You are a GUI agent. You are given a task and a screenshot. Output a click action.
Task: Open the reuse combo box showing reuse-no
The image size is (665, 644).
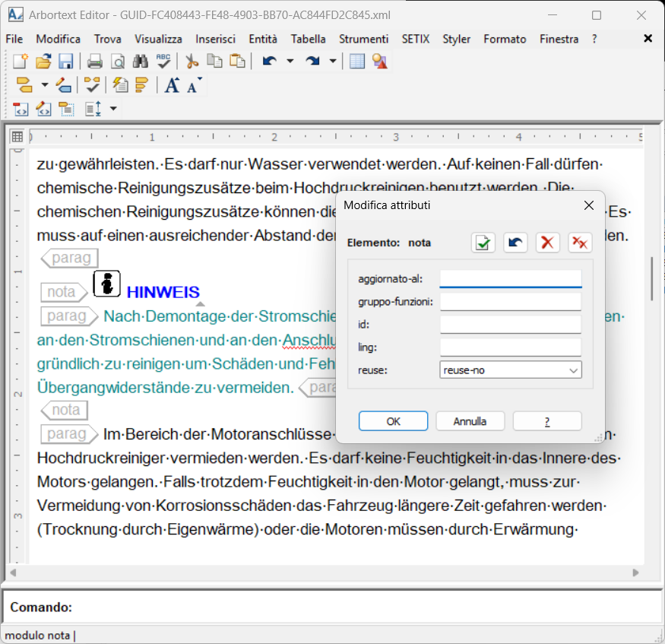(511, 370)
